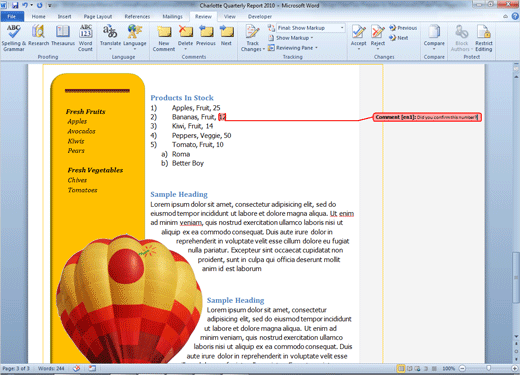Jump to Previous change in Changes group
Screen dimensions: 520x375
pyautogui.click(x=403, y=28)
